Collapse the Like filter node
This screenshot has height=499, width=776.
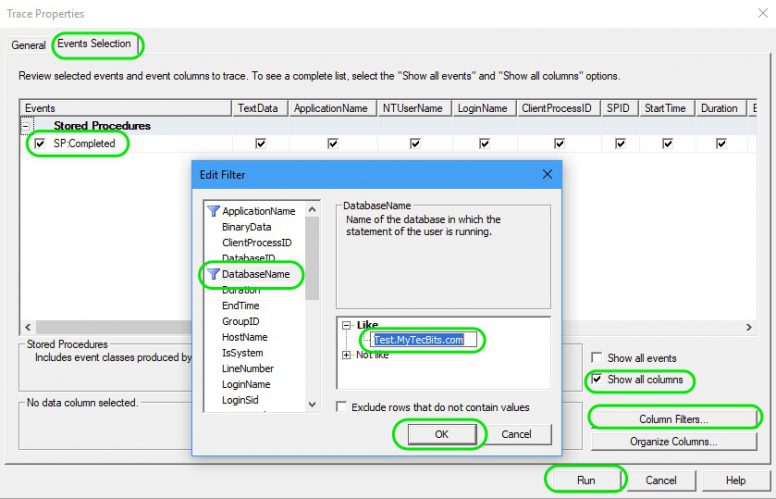346,325
